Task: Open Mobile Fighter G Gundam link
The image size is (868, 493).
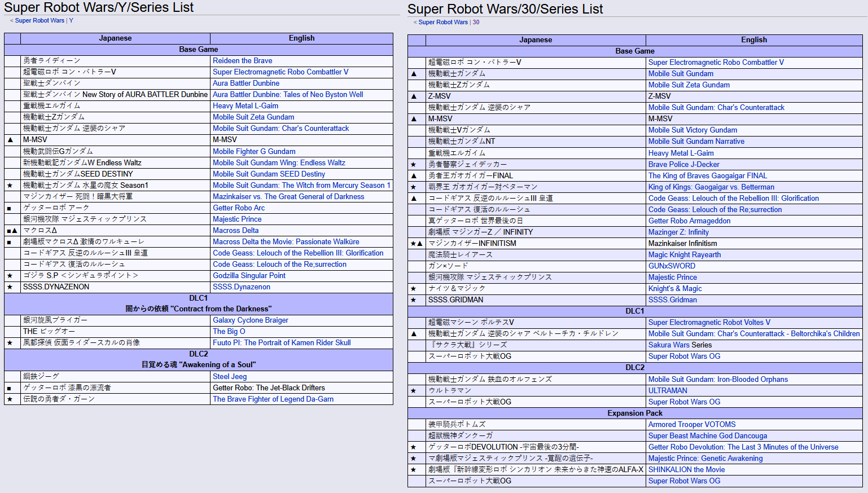Action: pyautogui.click(x=254, y=152)
